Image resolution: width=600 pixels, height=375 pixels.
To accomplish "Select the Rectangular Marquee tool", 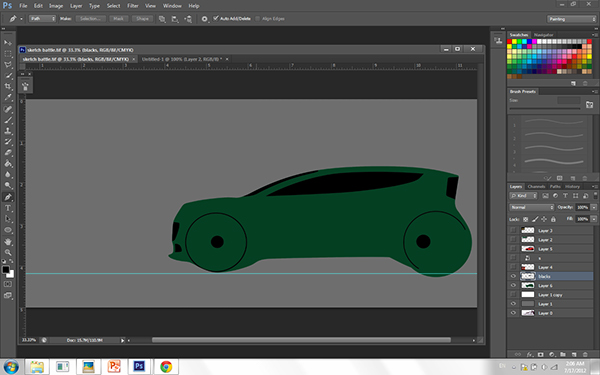I will click(8, 54).
